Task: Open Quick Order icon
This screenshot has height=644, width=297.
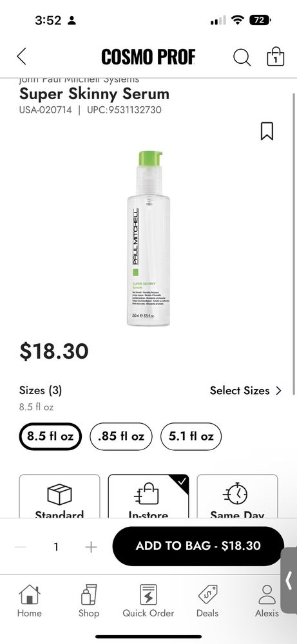Action: (x=148, y=601)
